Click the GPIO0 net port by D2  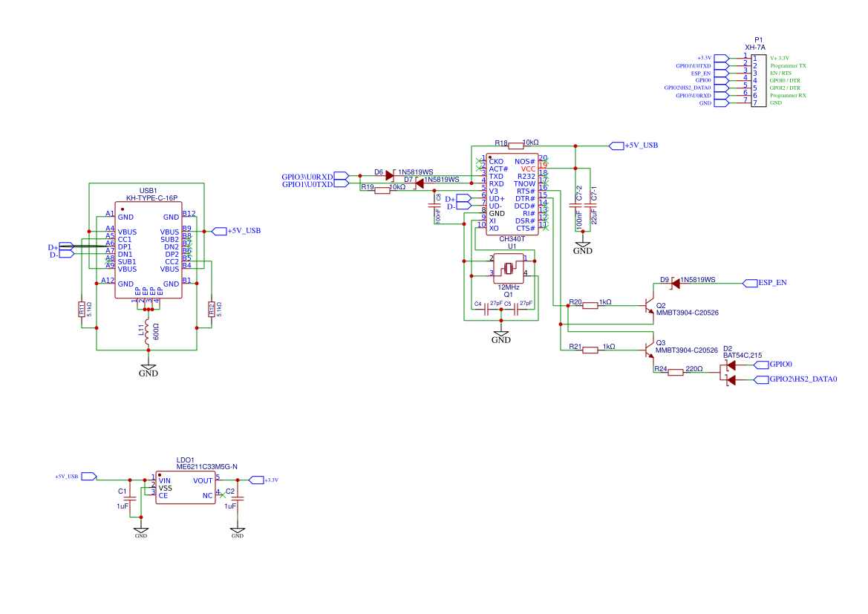(774, 365)
